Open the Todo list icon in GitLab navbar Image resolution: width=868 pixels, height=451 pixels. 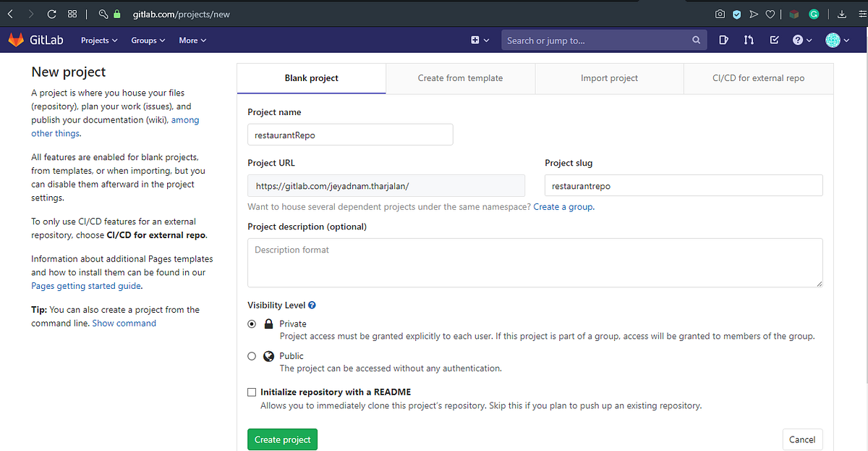[x=773, y=40]
